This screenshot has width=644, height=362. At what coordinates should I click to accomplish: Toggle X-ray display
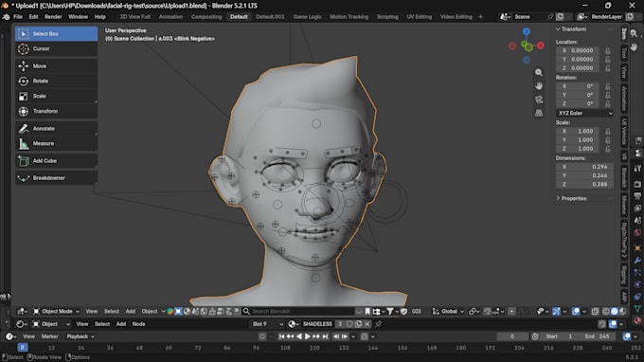coord(595,312)
